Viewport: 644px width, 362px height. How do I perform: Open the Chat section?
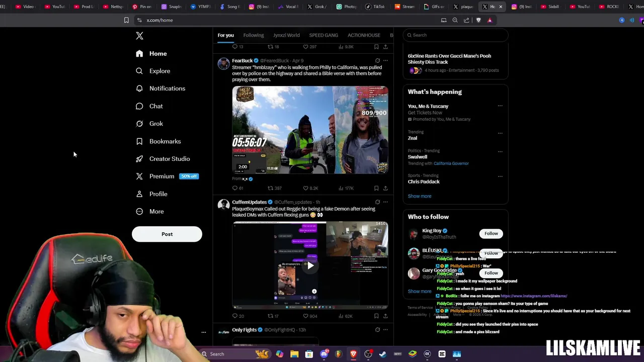(x=149, y=106)
